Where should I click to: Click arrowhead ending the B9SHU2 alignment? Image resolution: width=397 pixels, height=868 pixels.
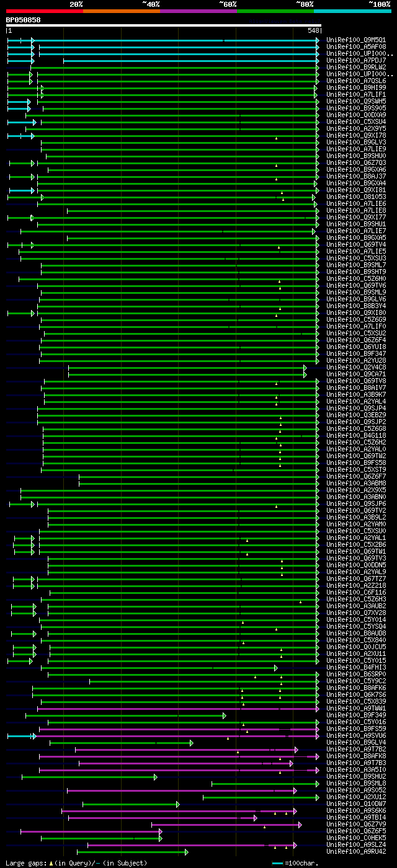[155, 777]
